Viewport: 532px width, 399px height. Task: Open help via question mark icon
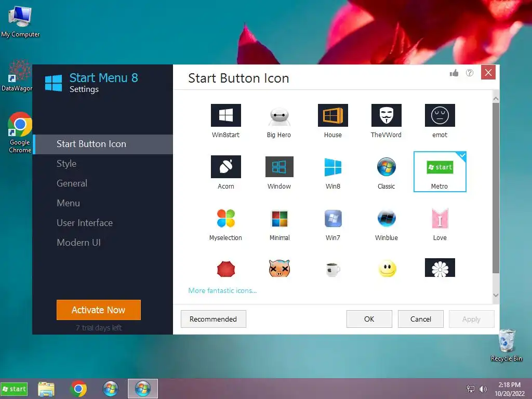470,73
